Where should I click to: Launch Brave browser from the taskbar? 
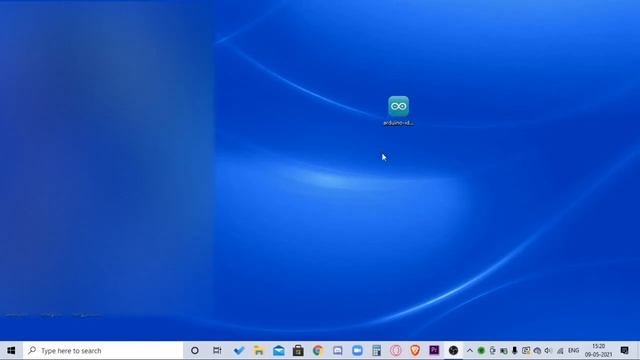pyautogui.click(x=415, y=350)
